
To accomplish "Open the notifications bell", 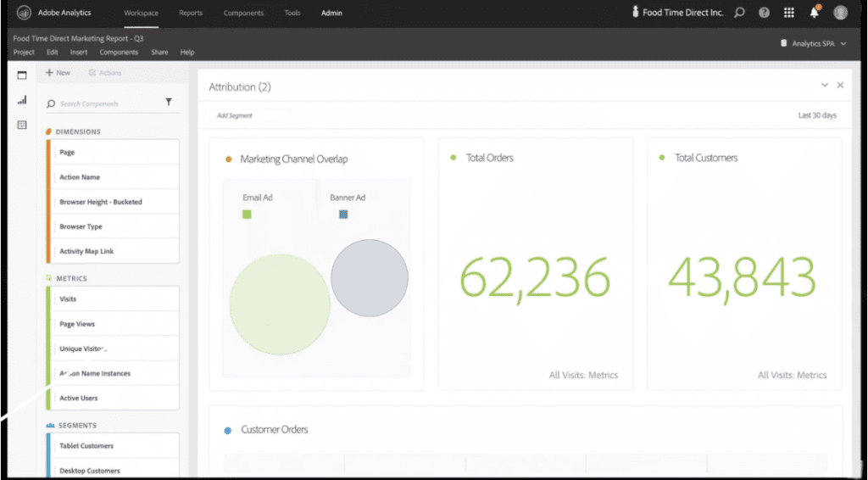I will (815, 12).
